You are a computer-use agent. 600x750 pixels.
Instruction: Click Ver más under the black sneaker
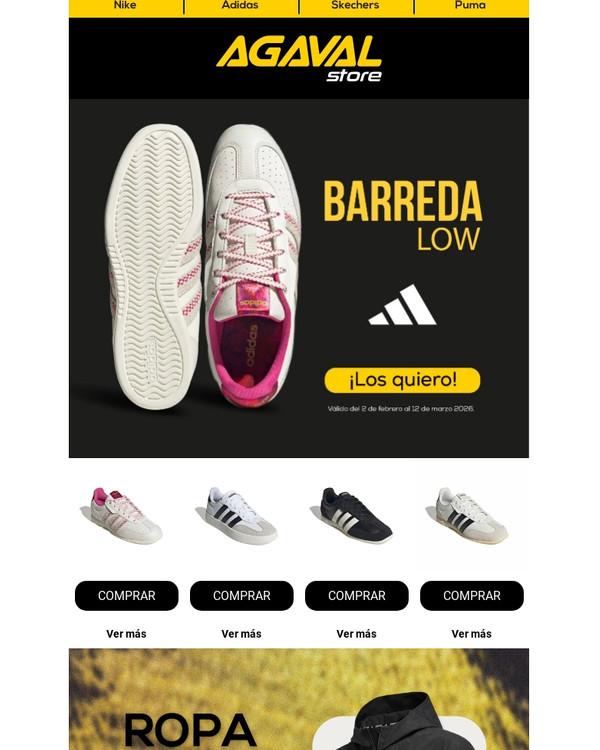[356, 634]
